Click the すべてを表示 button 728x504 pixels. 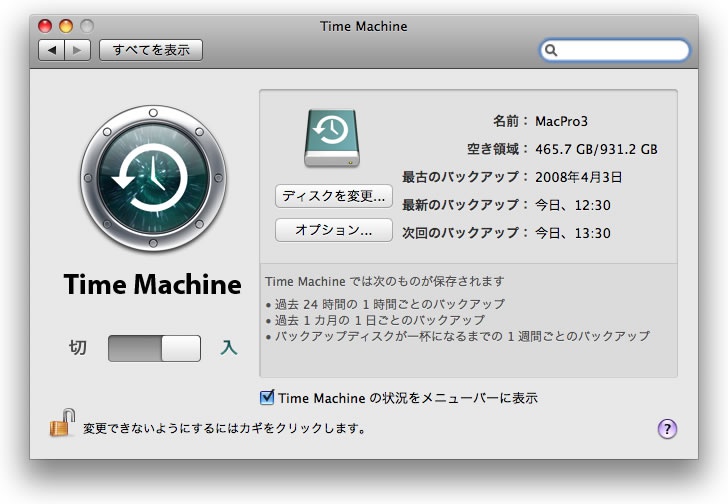pyautogui.click(x=151, y=50)
